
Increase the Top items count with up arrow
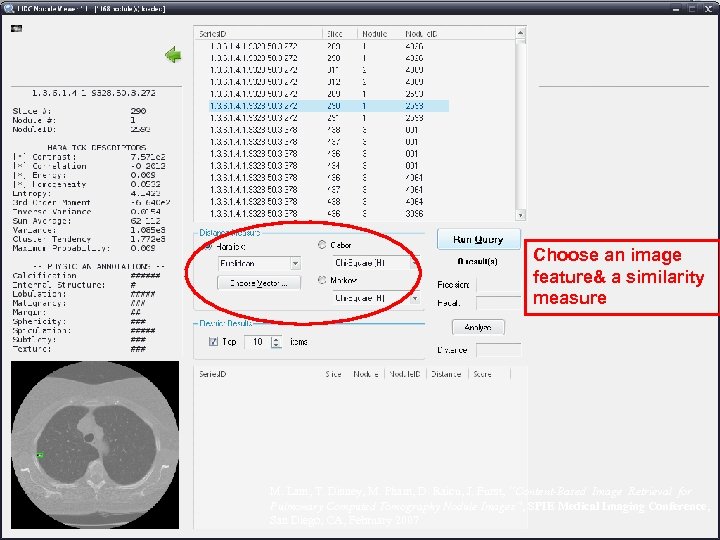click(276, 339)
